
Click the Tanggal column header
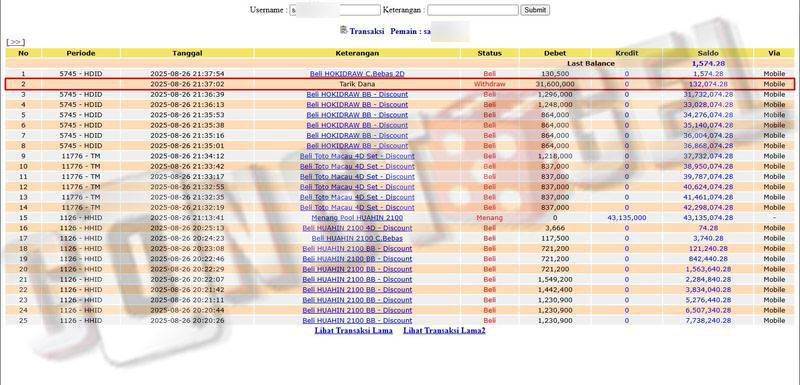tap(187, 53)
